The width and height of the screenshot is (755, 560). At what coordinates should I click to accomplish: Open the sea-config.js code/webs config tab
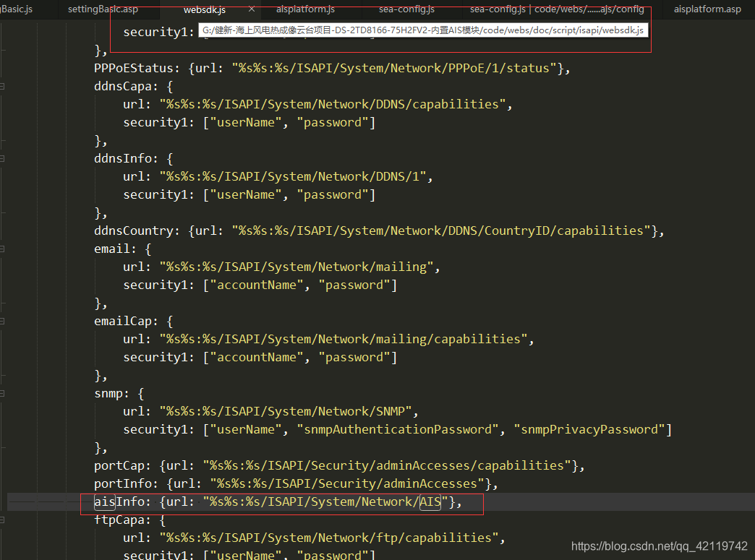(557, 9)
